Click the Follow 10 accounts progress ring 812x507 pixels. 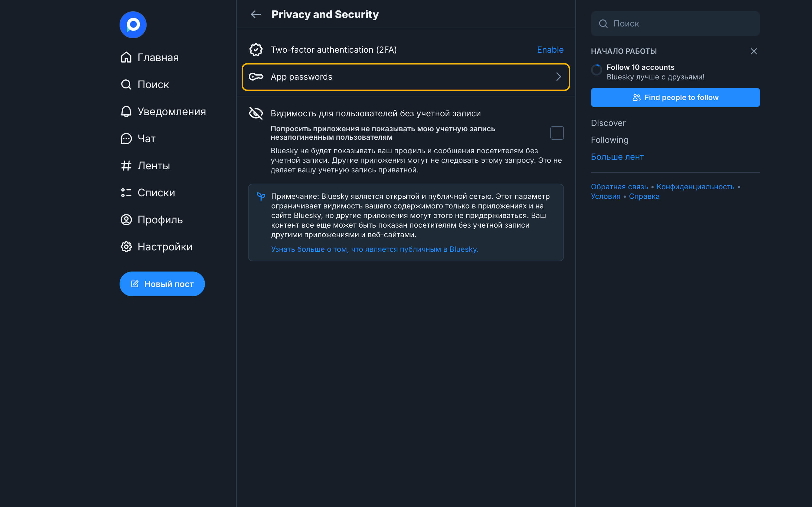coord(596,70)
